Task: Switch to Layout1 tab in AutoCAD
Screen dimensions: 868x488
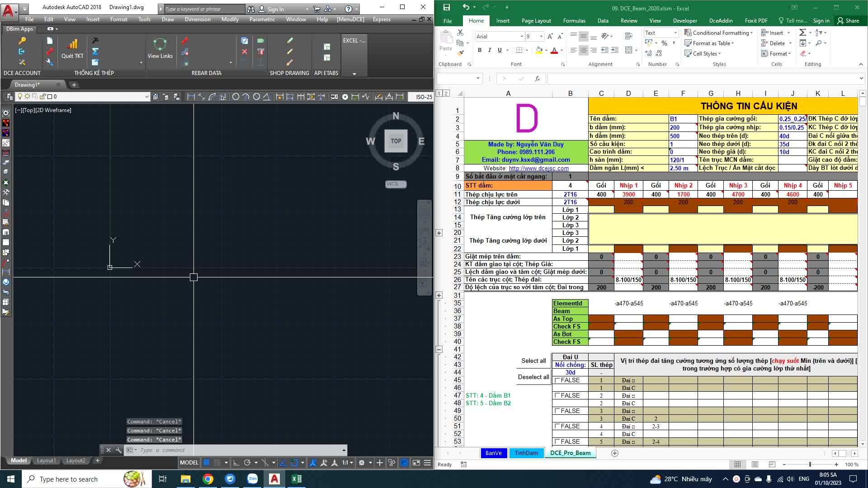Action: [x=46, y=461]
